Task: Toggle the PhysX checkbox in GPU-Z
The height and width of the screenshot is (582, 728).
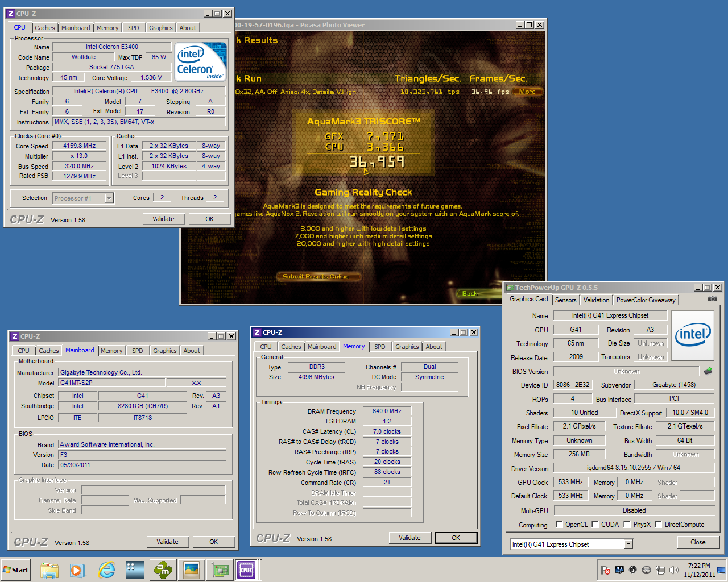Action: pos(627,525)
